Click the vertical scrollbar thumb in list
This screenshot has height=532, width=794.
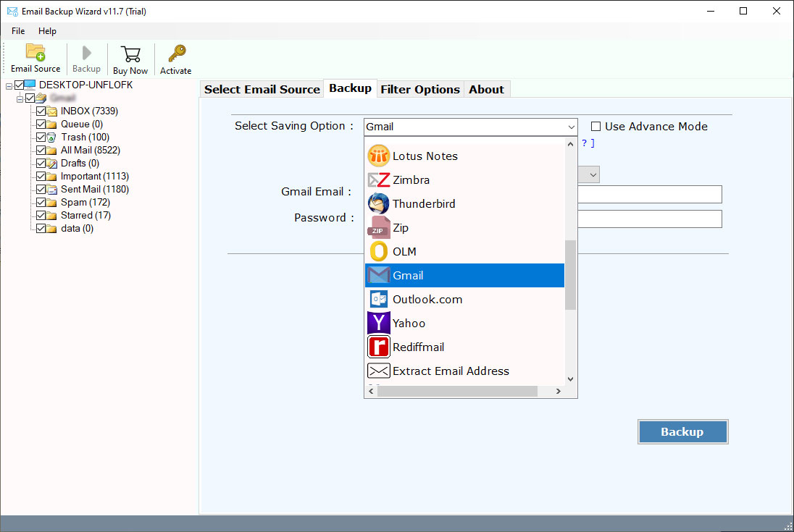pyautogui.click(x=571, y=274)
